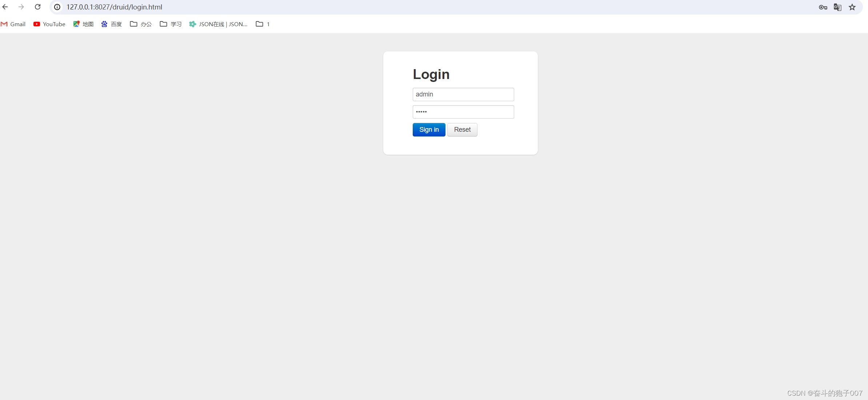Click the Reset button

click(x=462, y=130)
